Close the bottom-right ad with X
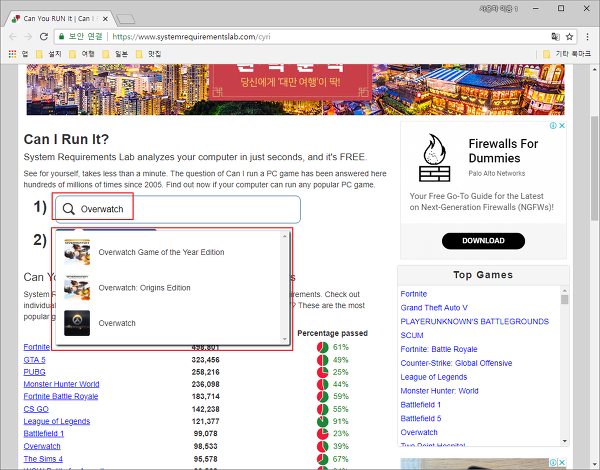The height and width of the screenshot is (470, 600). [563, 462]
